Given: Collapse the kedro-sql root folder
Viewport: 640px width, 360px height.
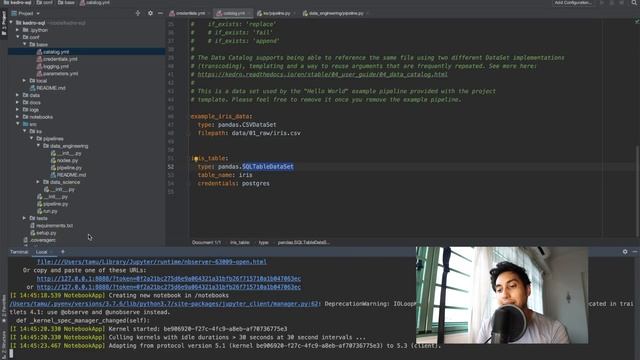Looking at the screenshot, I should point(11,23).
